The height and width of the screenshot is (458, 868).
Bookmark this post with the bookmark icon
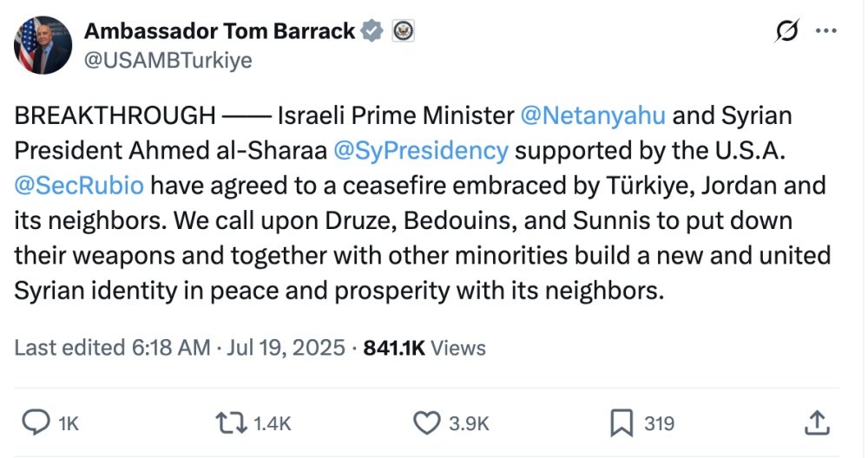pyautogui.click(x=621, y=422)
